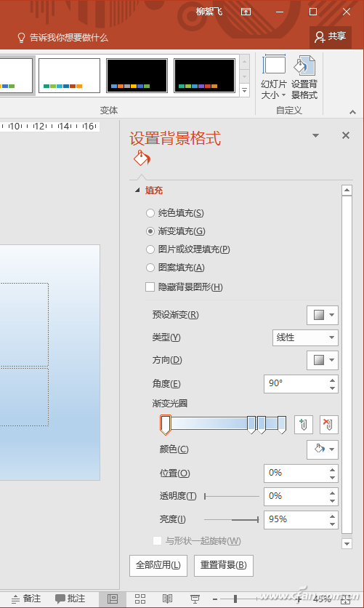Decrease the Brightness value

point(332,524)
